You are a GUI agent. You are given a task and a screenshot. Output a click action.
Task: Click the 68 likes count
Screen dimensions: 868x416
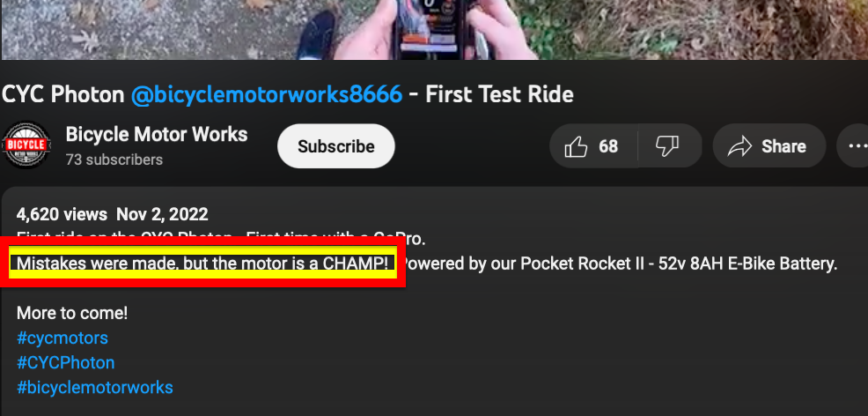[x=608, y=146]
